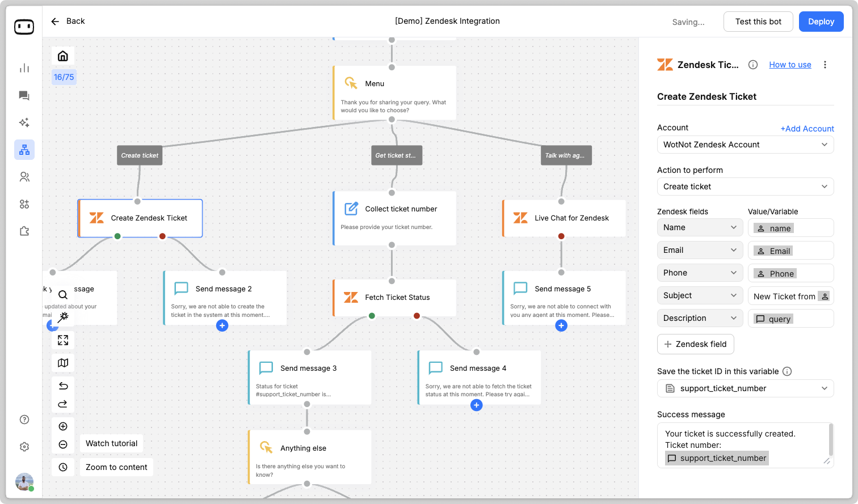
Task: Open the integrations apps icon in sidebar
Action: click(24, 204)
